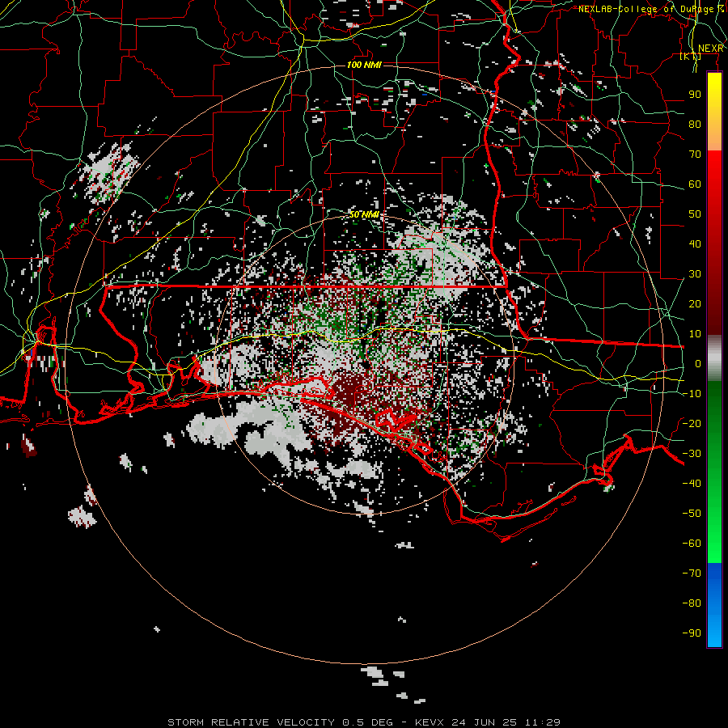Image resolution: width=728 pixels, height=728 pixels.
Task: Click the gray zero-velocity segment of the color bar
Action: 714,358
